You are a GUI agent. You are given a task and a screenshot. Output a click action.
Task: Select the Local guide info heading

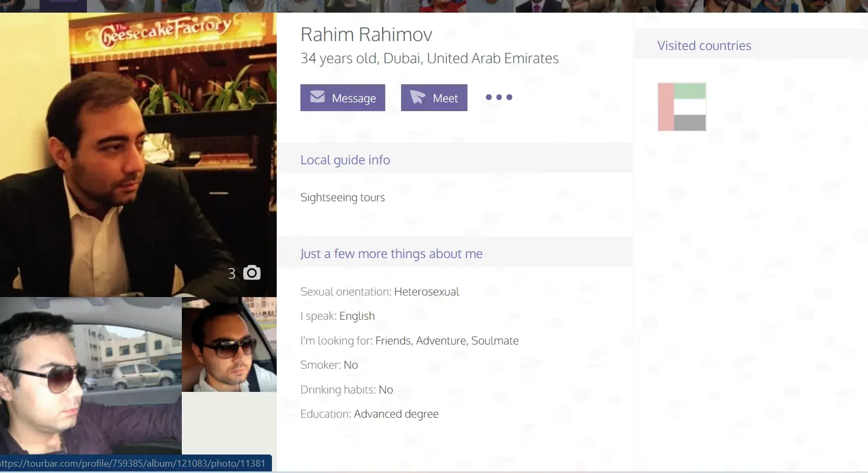pos(345,160)
